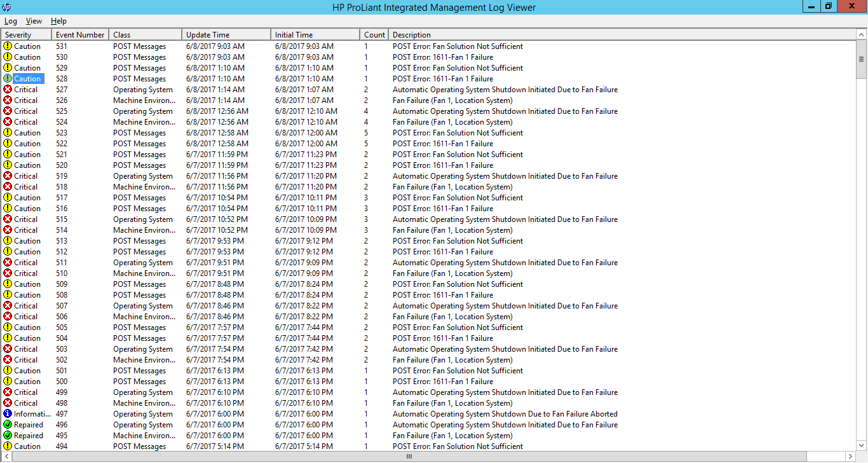Click the HP logo icon in title bar
The width and height of the screenshot is (868, 463).
7,7
